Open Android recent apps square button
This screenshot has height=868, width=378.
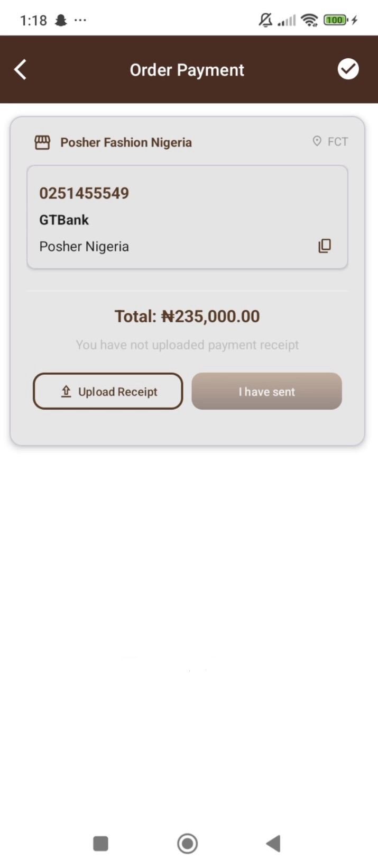[x=100, y=843]
